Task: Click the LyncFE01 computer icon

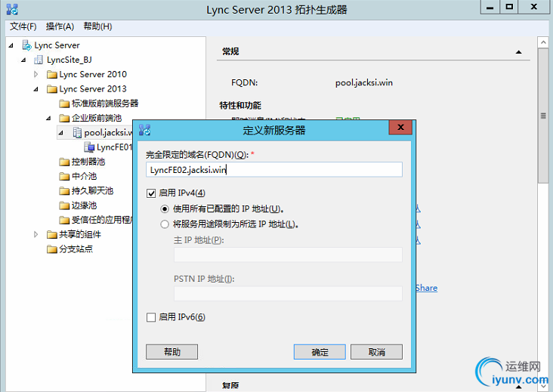Action: pyautogui.click(x=89, y=147)
